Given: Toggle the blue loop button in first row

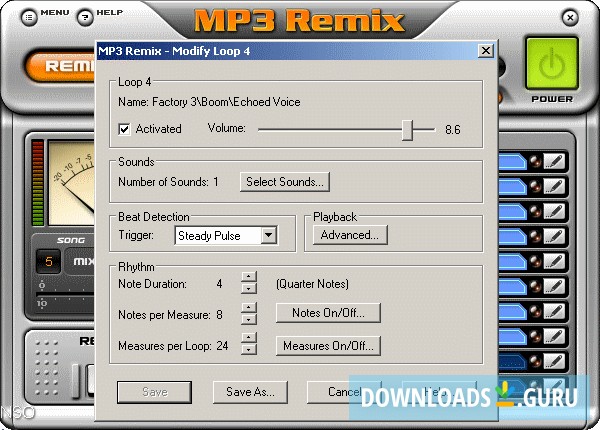Looking at the screenshot, I should point(513,161).
